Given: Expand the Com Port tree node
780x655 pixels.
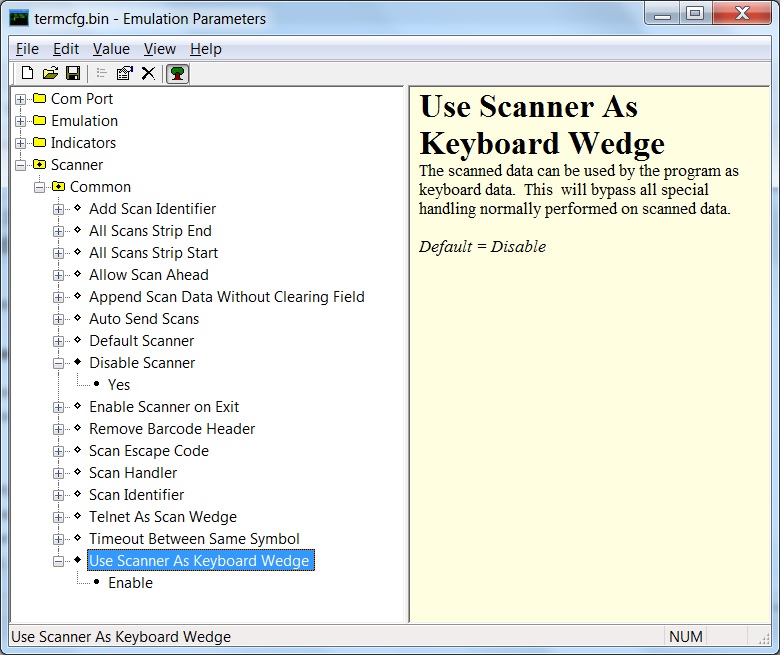Looking at the screenshot, I should tap(20, 99).
